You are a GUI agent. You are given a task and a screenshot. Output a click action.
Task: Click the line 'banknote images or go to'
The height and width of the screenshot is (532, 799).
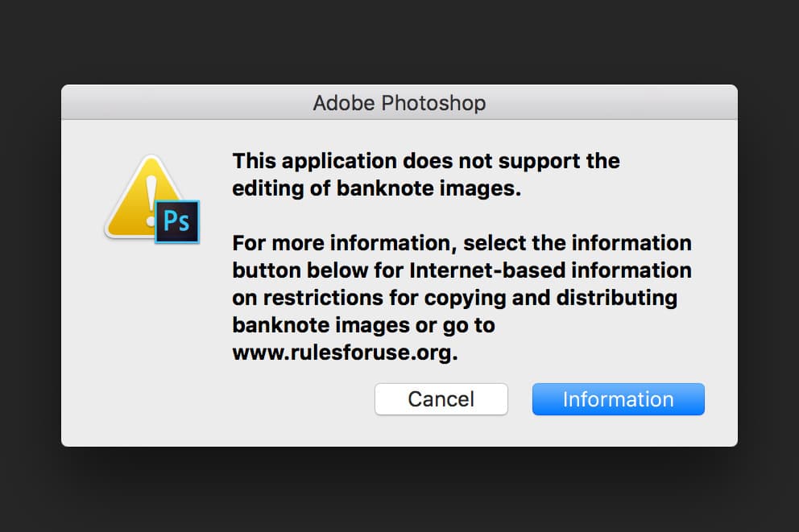(x=363, y=325)
